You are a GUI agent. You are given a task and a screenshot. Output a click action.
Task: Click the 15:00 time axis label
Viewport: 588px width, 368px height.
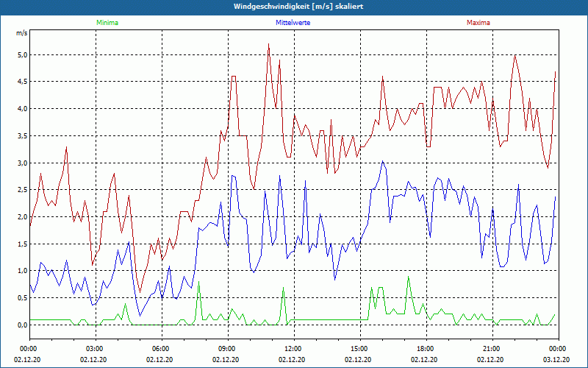tap(360, 349)
